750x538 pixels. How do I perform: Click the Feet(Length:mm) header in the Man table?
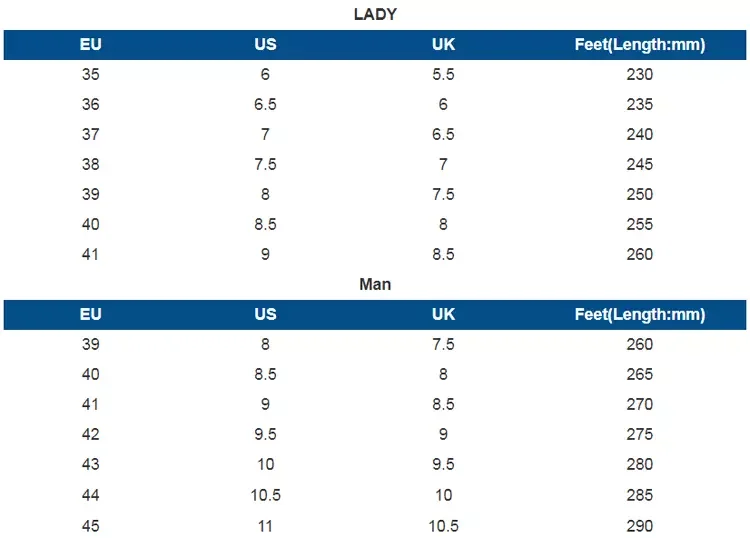(x=640, y=314)
